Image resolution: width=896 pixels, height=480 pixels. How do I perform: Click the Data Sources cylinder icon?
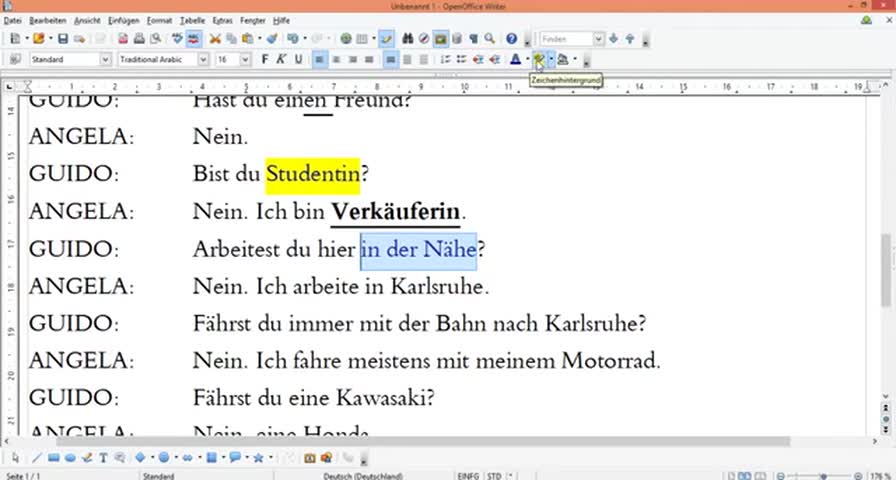click(457, 39)
